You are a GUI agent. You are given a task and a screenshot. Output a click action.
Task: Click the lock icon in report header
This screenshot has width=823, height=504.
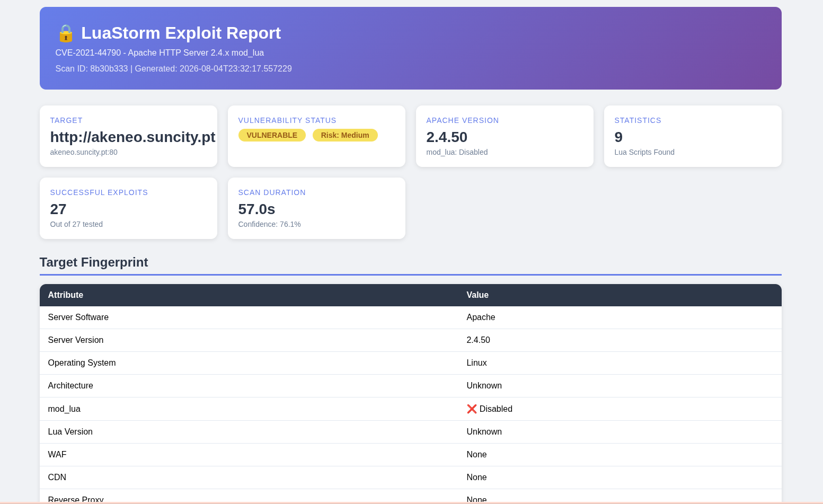click(66, 33)
